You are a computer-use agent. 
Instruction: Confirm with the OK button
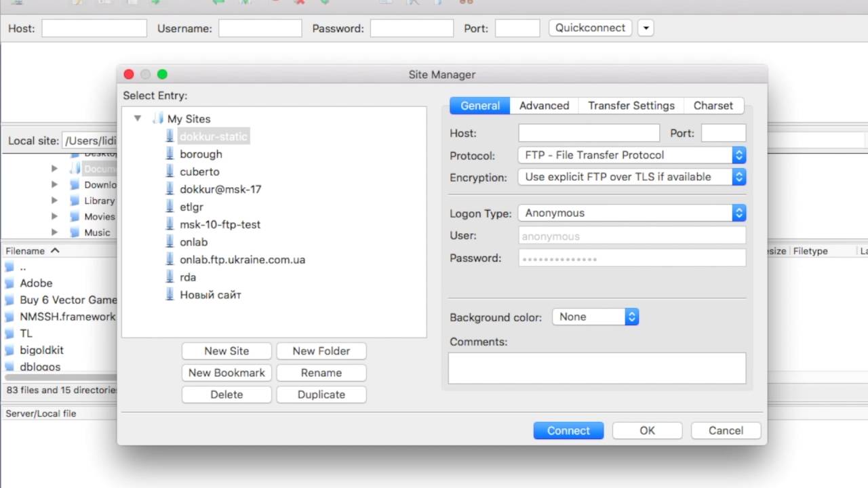(x=647, y=430)
